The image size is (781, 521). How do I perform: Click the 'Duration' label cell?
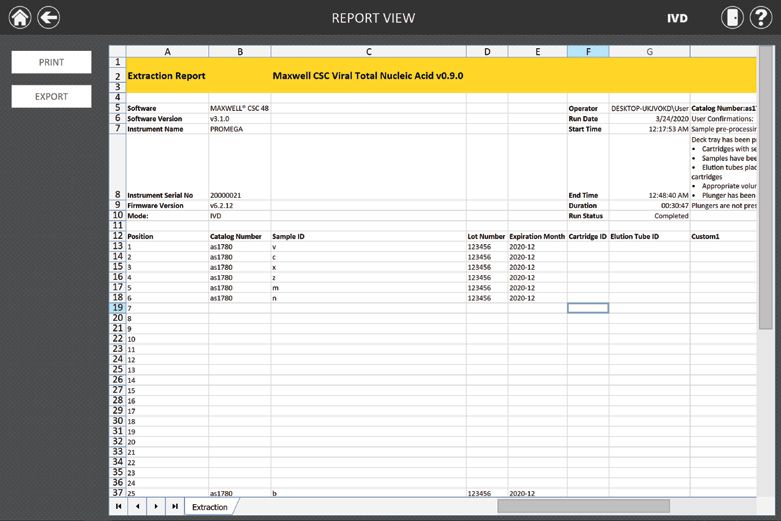coord(588,206)
